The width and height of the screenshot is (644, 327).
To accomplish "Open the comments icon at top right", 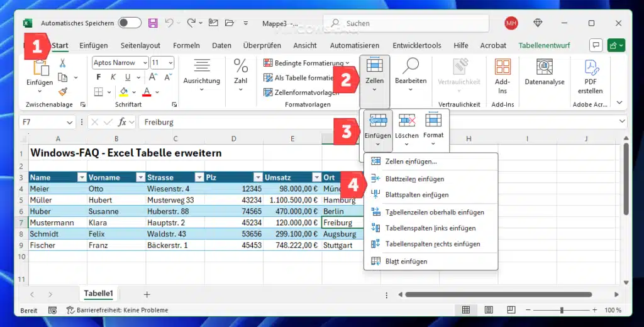I will [x=596, y=45].
